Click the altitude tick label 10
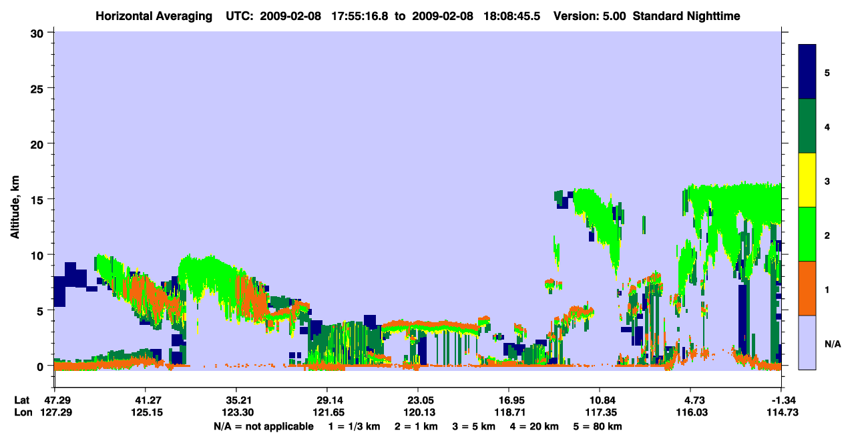868x445 pixels. pyautogui.click(x=39, y=255)
